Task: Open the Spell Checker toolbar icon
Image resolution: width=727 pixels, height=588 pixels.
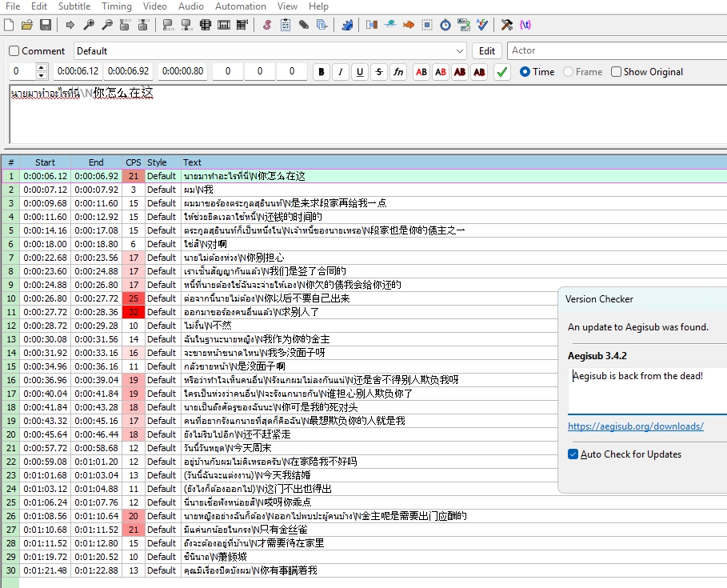Action: point(483,26)
